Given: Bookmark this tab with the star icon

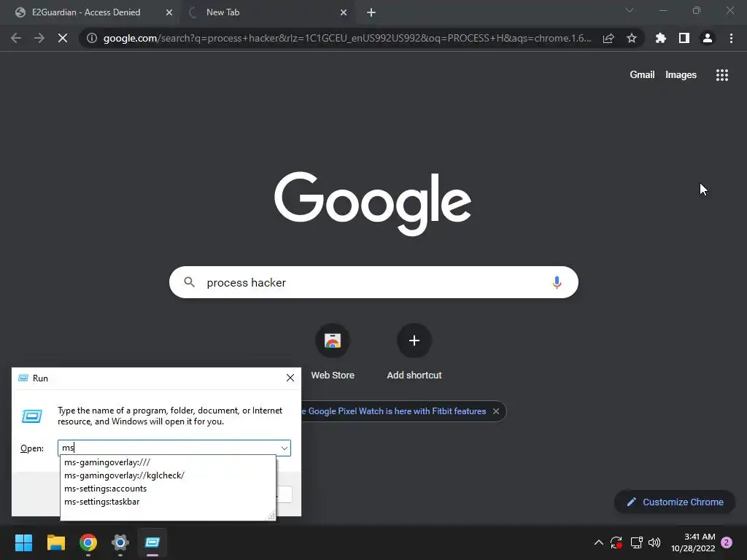Looking at the screenshot, I should tap(632, 38).
